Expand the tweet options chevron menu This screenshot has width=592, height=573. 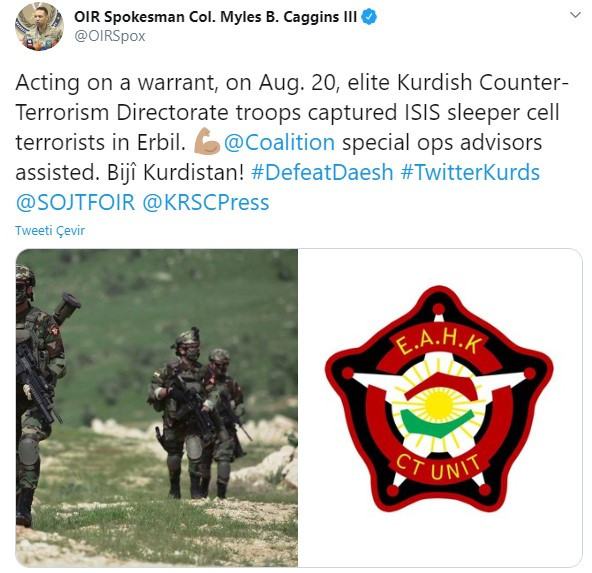click(575, 15)
